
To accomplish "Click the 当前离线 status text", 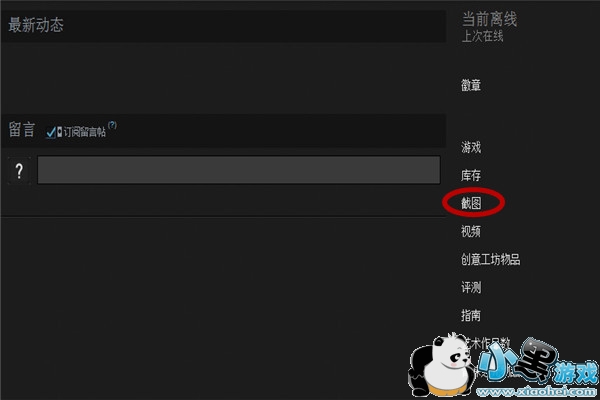I will (x=489, y=19).
